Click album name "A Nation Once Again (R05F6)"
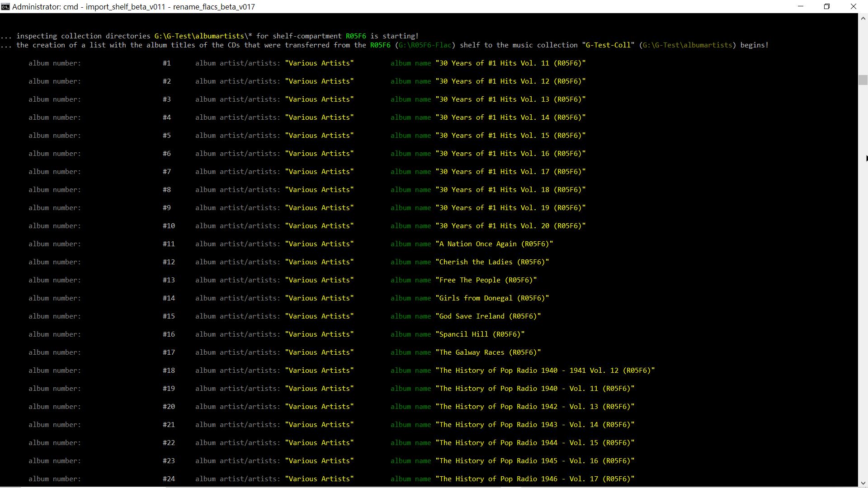This screenshot has height=488, width=868. (x=494, y=244)
